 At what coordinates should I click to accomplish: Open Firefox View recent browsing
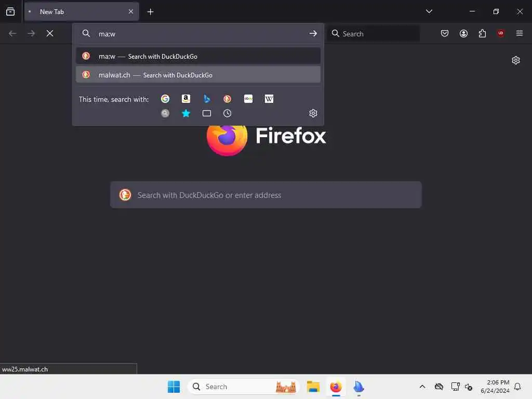(x=10, y=11)
